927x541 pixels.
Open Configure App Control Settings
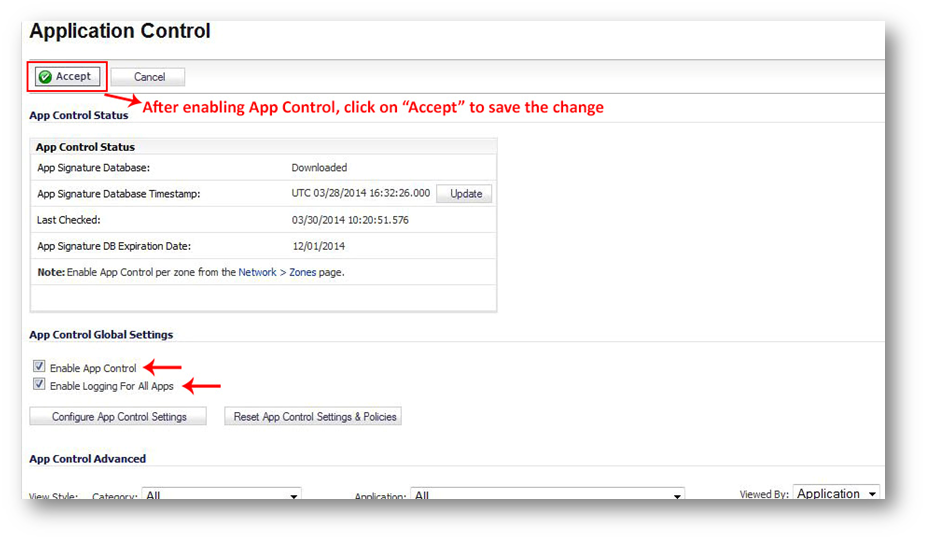[119, 417]
